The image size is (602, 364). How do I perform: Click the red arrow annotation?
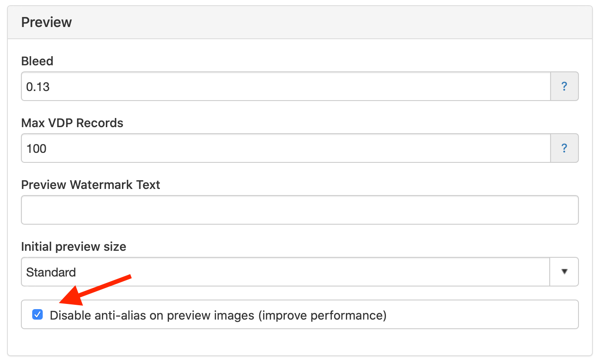[x=95, y=289]
